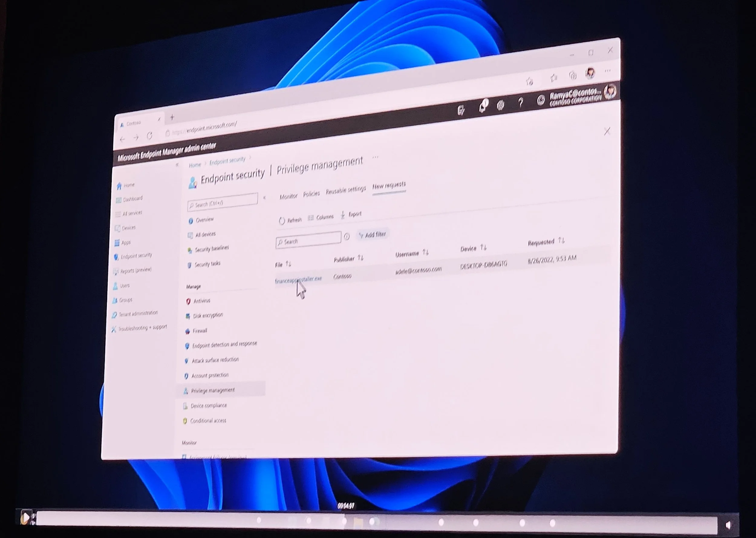The image size is (756, 538).
Task: Open the Columns chooser
Action: coord(321,217)
